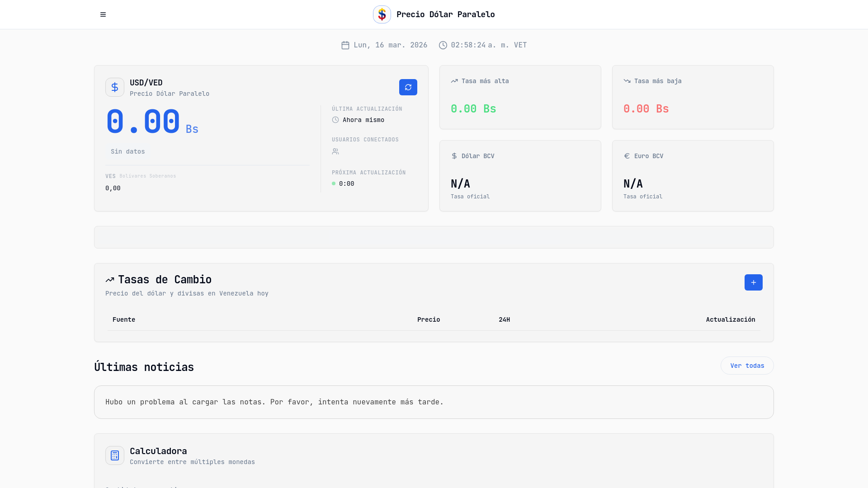868x488 pixels.
Task: Click the Precio column header
Action: [429, 319]
